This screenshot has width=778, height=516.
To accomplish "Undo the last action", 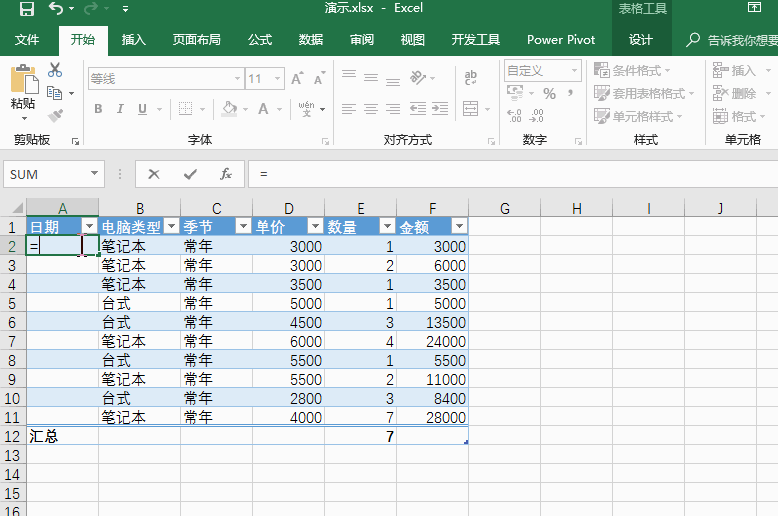I will (56, 8).
